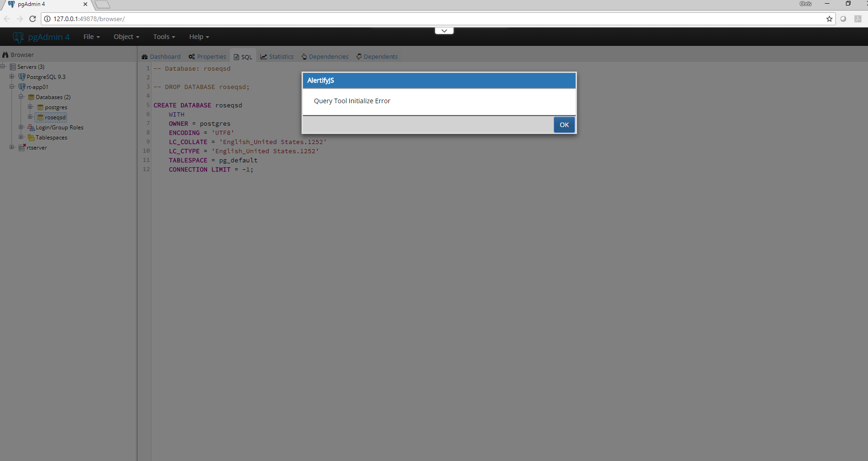Click the PostgreSQL 9.3 server icon
This screenshot has height=461, width=868.
[22, 77]
